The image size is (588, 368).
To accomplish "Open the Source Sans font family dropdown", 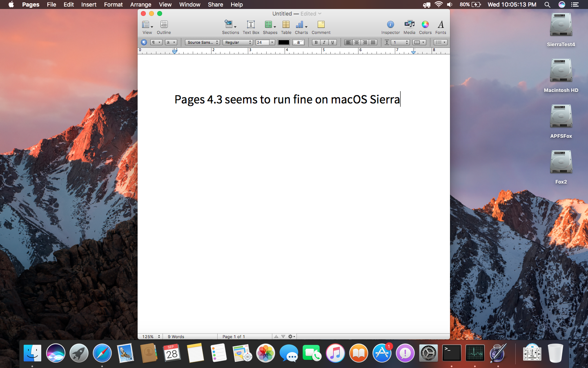I will (202, 42).
